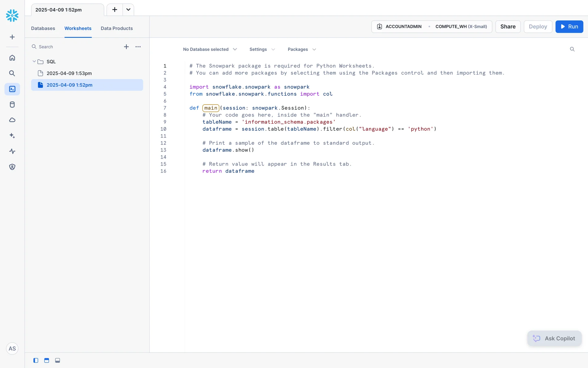This screenshot has height=368, width=588.
Task: Click the Snowflake logo icon
Action: click(x=12, y=15)
